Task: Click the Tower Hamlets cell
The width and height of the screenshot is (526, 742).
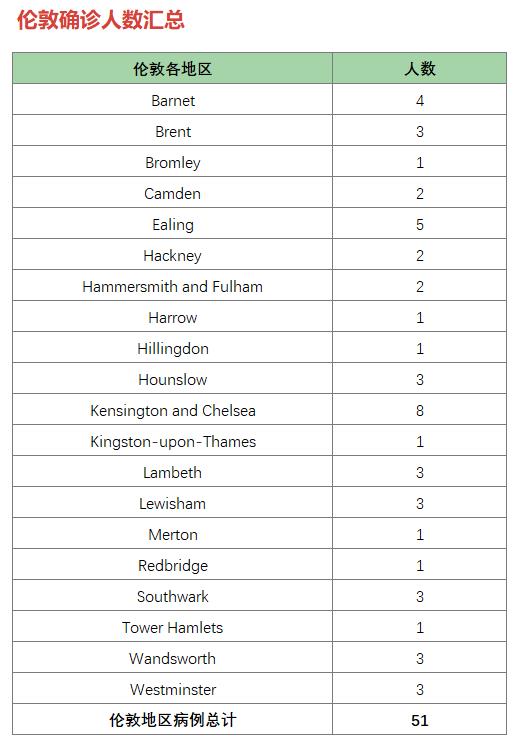Action: [173, 627]
